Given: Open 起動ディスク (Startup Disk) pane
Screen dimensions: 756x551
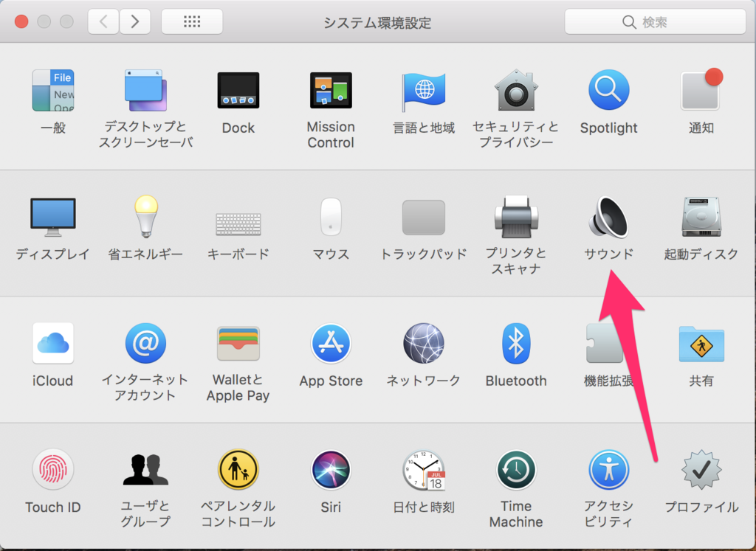Looking at the screenshot, I should coord(701,217).
